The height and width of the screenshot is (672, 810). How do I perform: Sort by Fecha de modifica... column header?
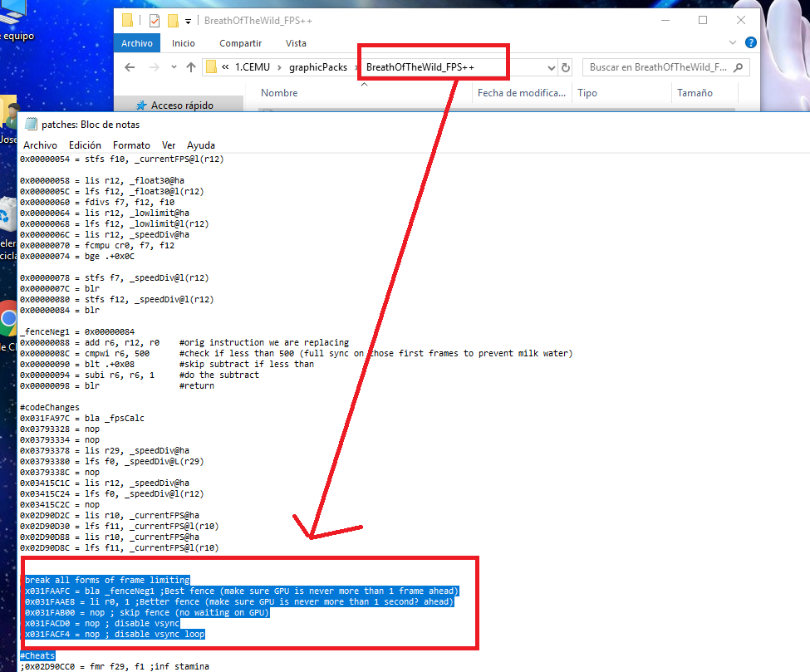tap(522, 93)
